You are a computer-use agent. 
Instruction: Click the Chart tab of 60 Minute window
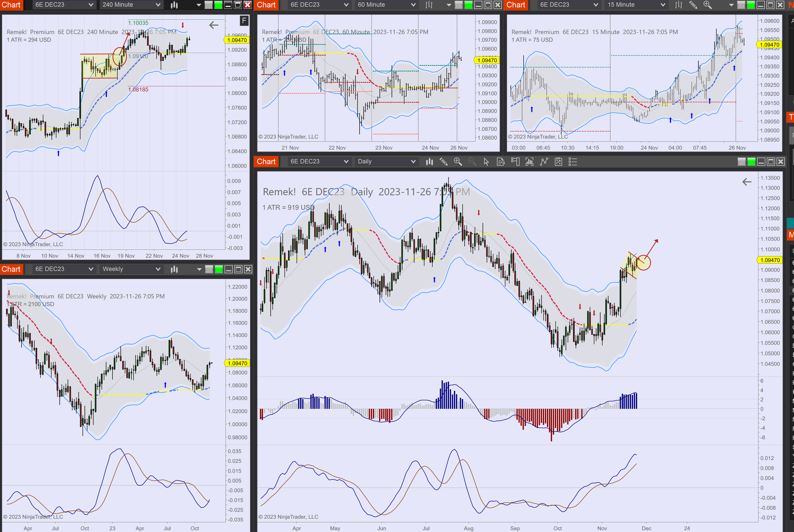(x=266, y=5)
